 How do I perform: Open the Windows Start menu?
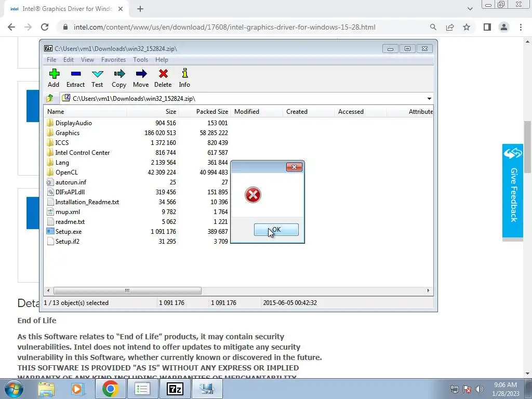(14, 389)
